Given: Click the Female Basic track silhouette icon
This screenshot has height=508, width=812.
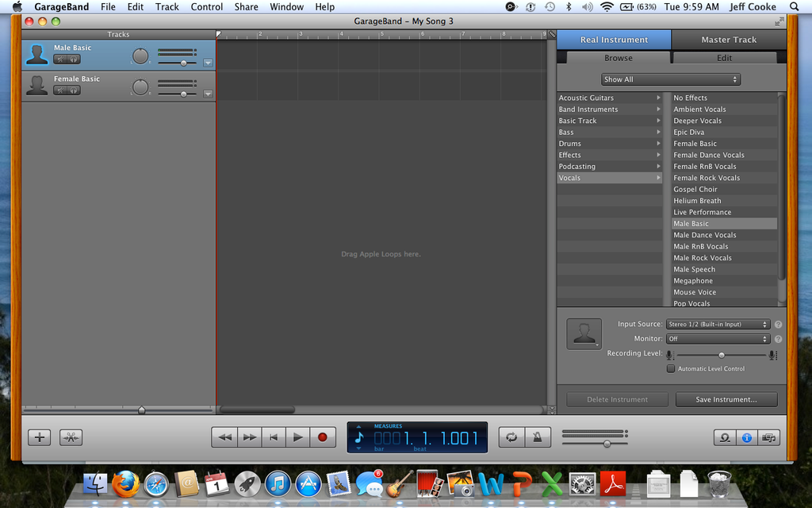Looking at the screenshot, I should pyautogui.click(x=36, y=86).
